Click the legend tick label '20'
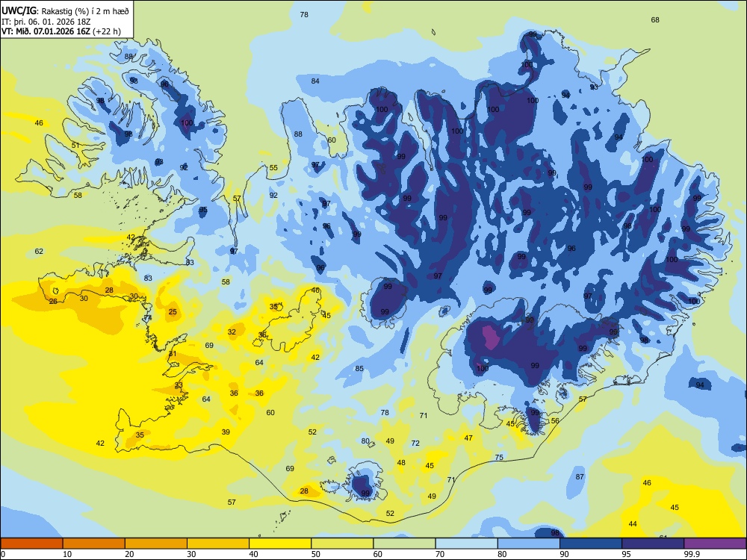Screen dimensions: 747x560 [x=129, y=554]
